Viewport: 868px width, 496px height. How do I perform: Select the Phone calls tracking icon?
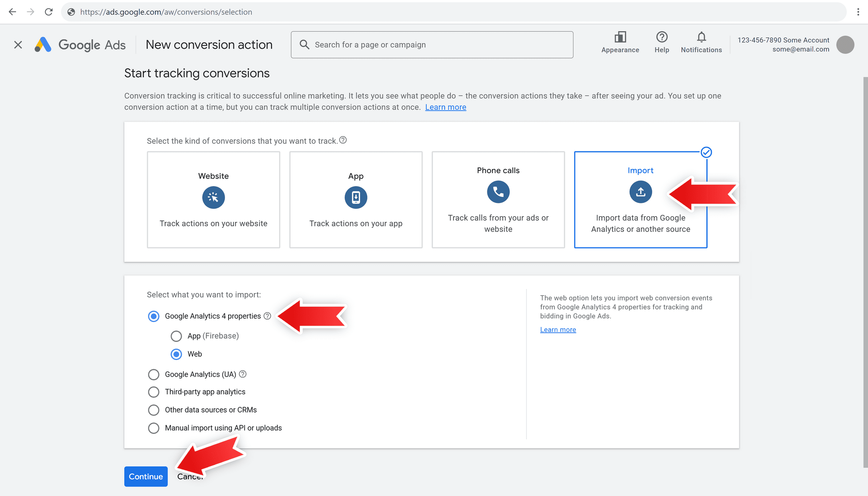(x=498, y=192)
